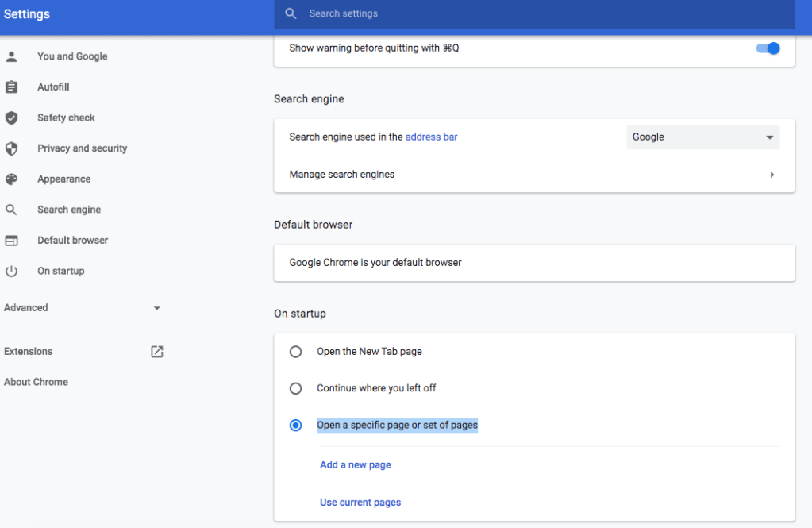Click the Safety check shield icon

(11, 118)
